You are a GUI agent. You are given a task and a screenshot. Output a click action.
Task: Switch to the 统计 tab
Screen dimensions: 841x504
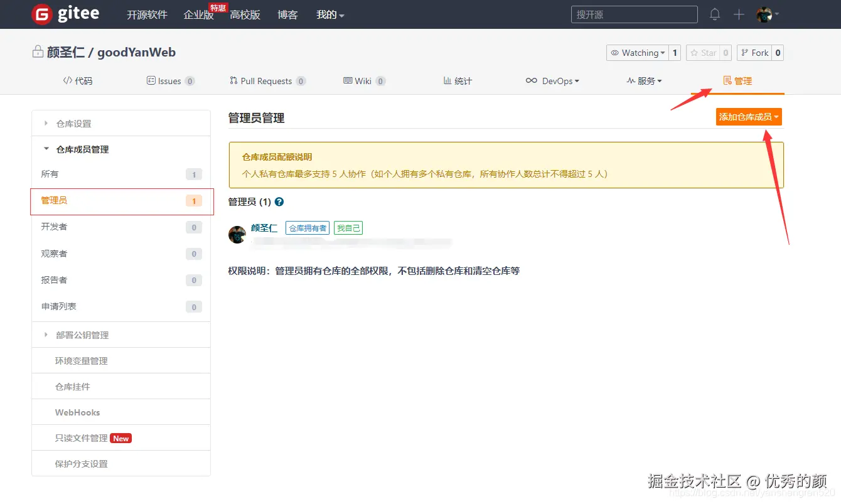(458, 81)
